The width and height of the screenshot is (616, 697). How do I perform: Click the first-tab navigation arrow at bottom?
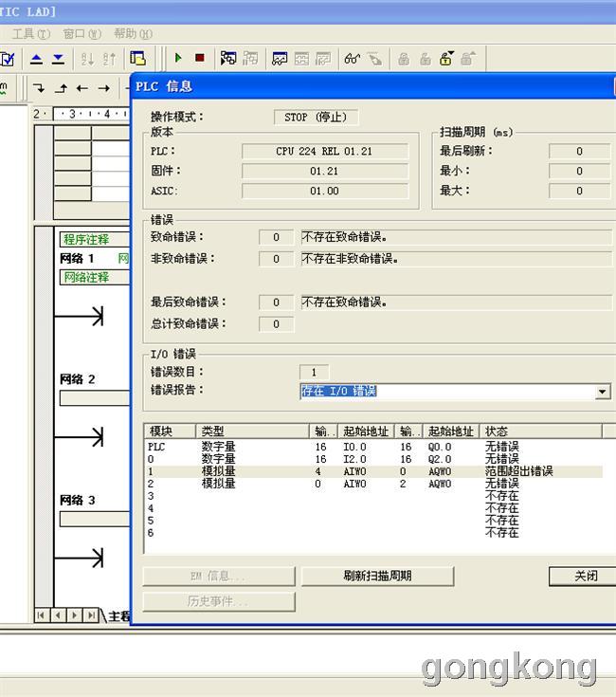(41, 615)
